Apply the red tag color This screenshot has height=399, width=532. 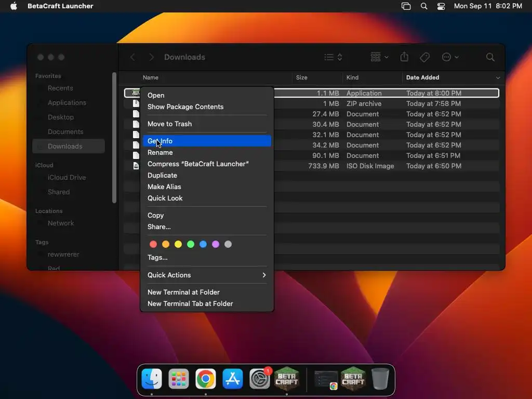click(x=153, y=244)
